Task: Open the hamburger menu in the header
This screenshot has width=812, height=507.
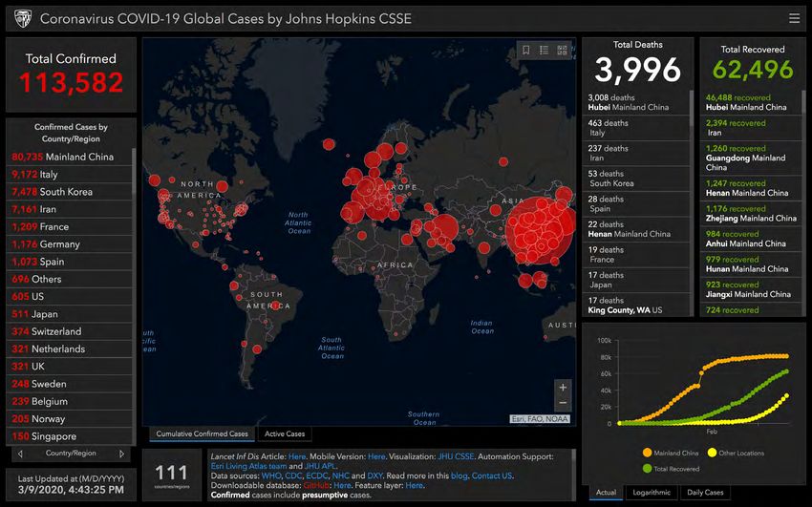Action: pos(794,19)
